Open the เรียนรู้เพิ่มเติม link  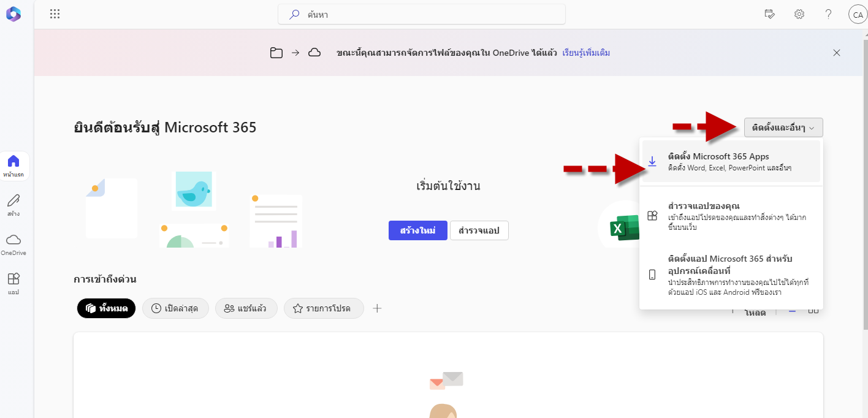point(586,53)
